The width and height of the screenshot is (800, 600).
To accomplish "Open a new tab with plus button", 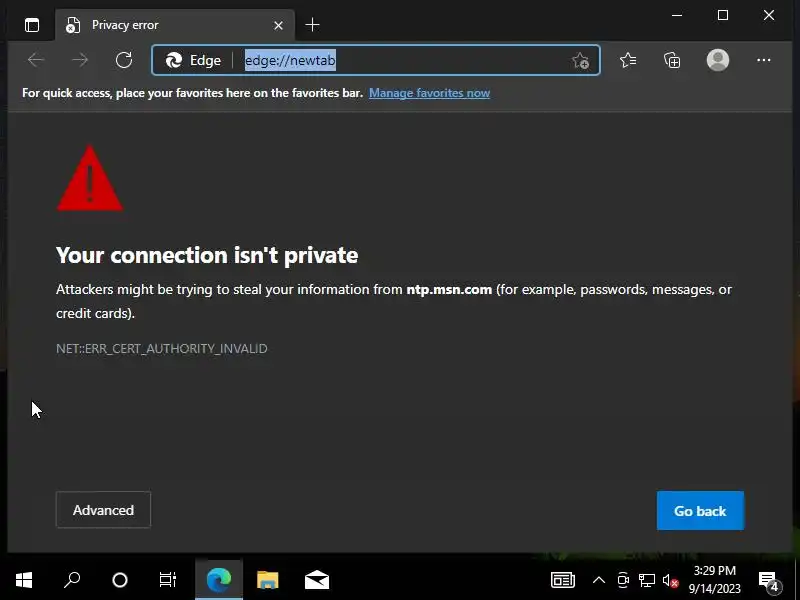I will (x=312, y=24).
